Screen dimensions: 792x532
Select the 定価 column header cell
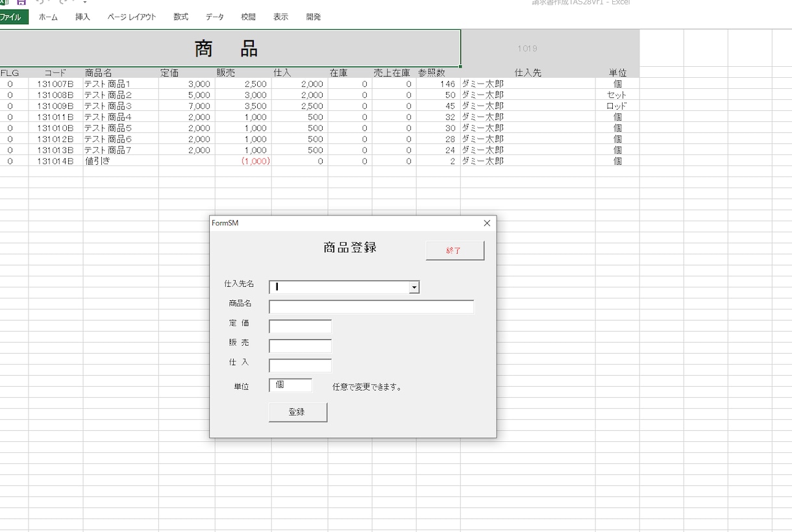tap(187, 73)
